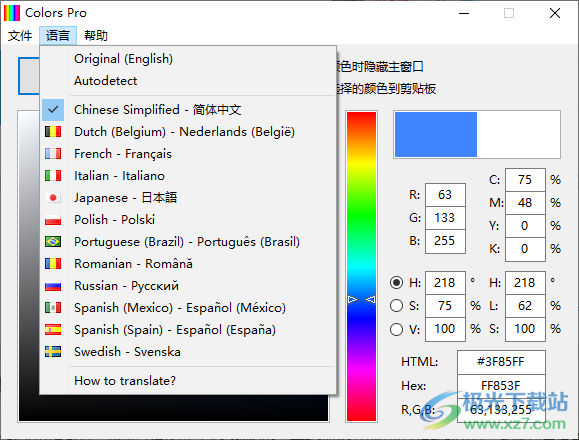Minimize the Colors Pro window
The width and height of the screenshot is (579, 440).
[464, 13]
